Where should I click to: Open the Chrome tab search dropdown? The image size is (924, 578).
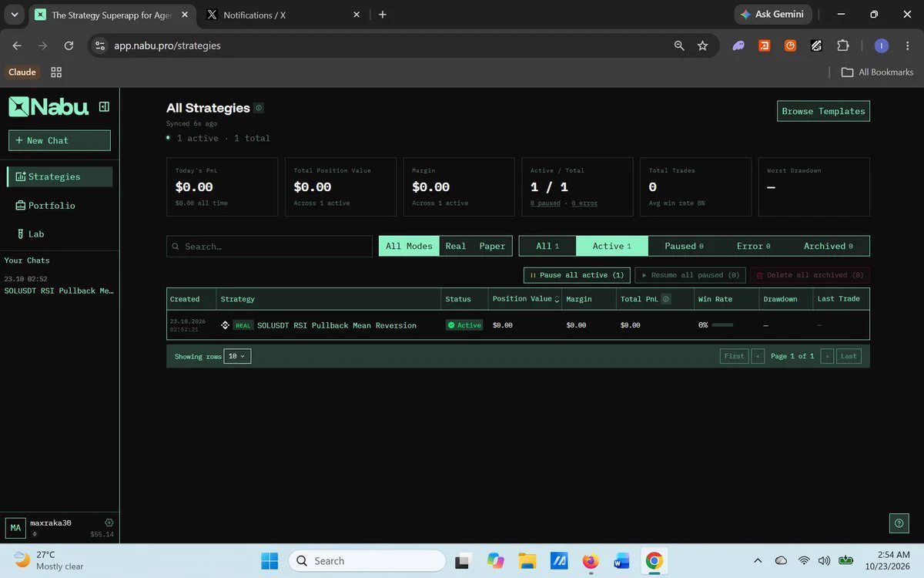click(x=15, y=15)
